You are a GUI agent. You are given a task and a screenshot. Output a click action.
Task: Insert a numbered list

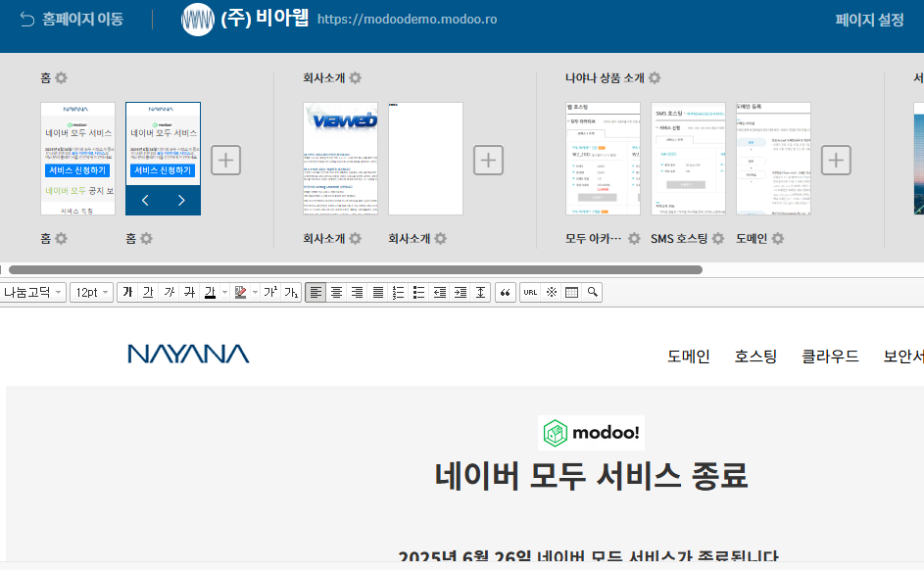click(399, 292)
